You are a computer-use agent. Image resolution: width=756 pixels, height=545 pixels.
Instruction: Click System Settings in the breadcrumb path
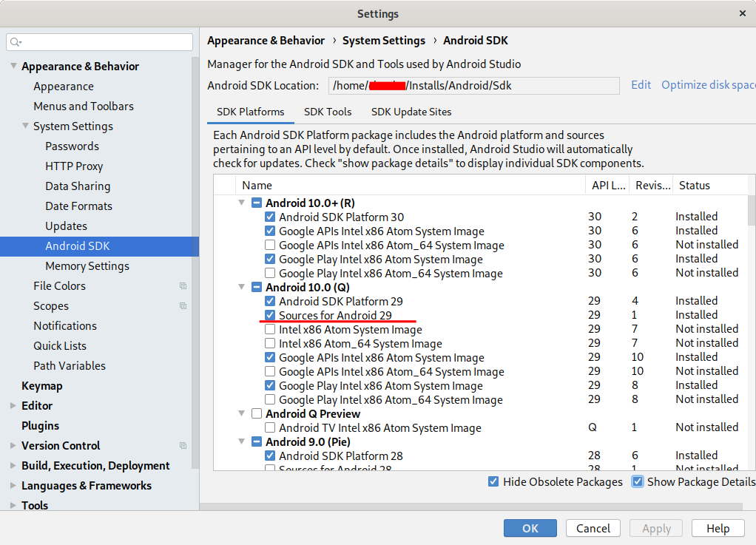[x=384, y=41]
